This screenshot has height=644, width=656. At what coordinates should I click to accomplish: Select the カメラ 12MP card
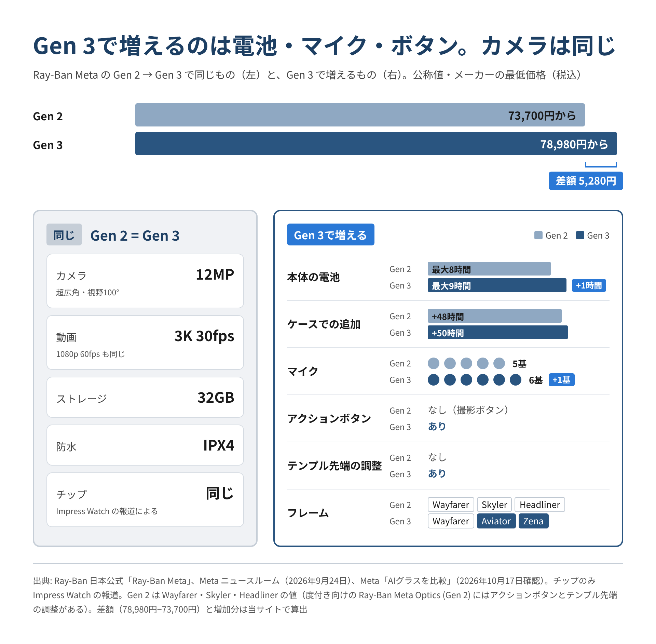tap(145, 281)
